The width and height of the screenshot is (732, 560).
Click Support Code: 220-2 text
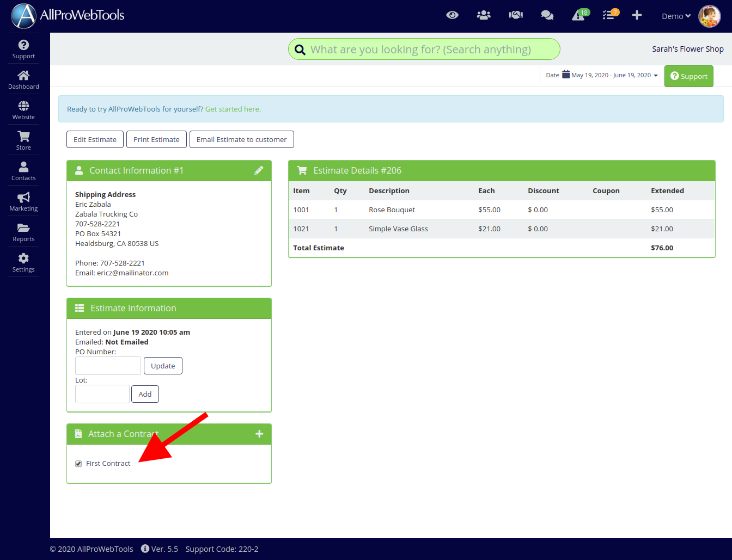coord(222,549)
